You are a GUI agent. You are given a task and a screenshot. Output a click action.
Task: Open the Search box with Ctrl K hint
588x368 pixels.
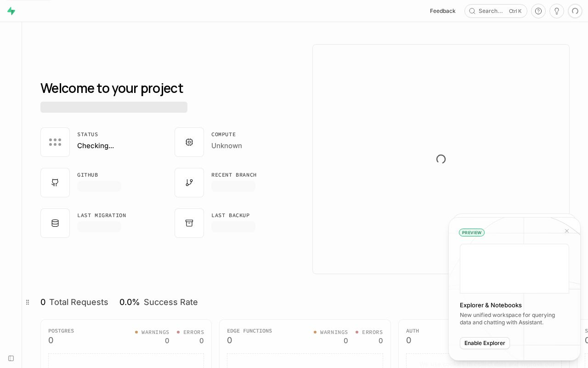[x=496, y=11]
